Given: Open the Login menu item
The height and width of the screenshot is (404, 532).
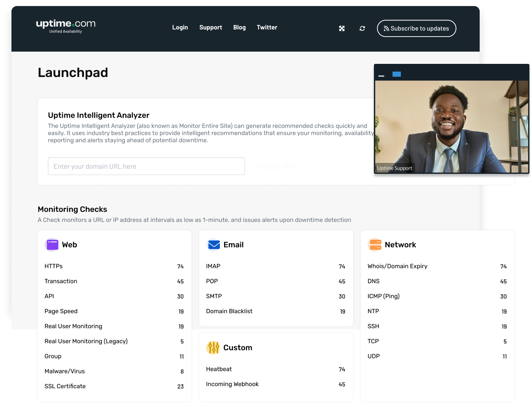Looking at the screenshot, I should click(x=180, y=27).
